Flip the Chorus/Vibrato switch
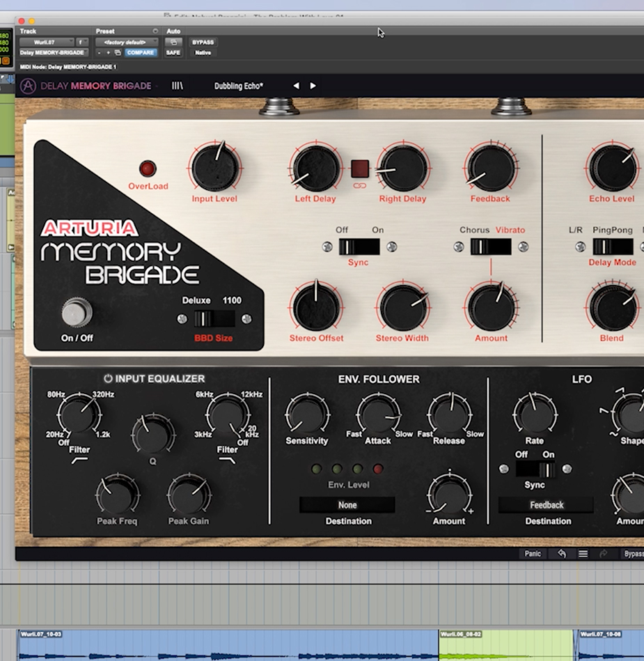The image size is (644, 661). pos(491,247)
